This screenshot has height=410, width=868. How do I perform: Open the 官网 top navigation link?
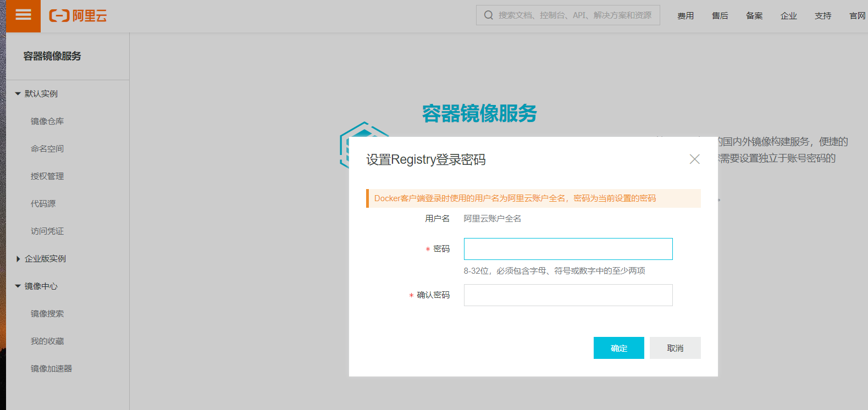coord(858,16)
